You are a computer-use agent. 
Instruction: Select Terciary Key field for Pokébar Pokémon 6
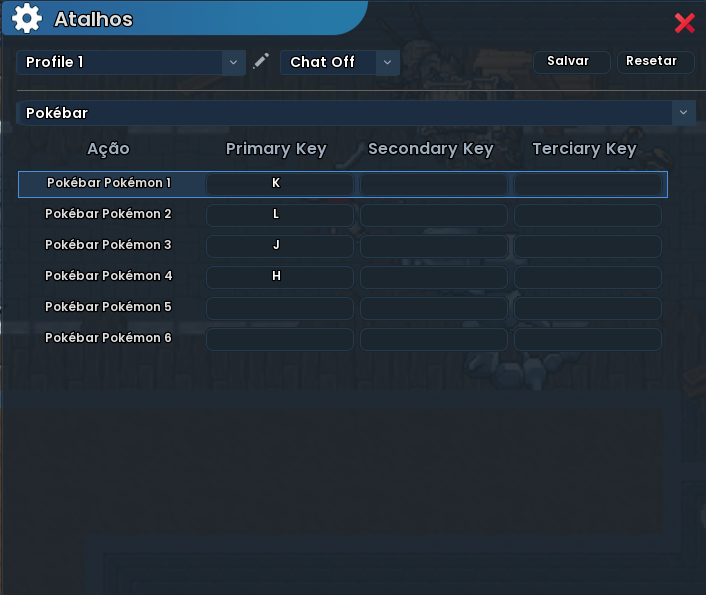click(x=588, y=339)
